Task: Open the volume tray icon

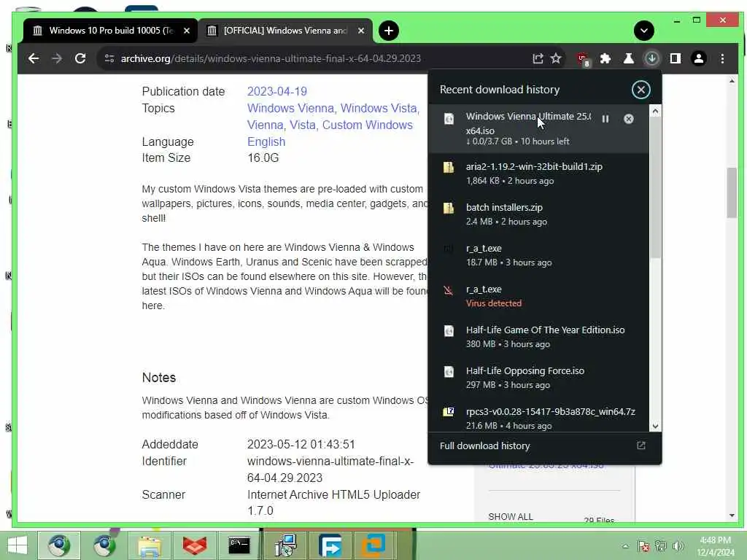Action: pyautogui.click(x=678, y=546)
